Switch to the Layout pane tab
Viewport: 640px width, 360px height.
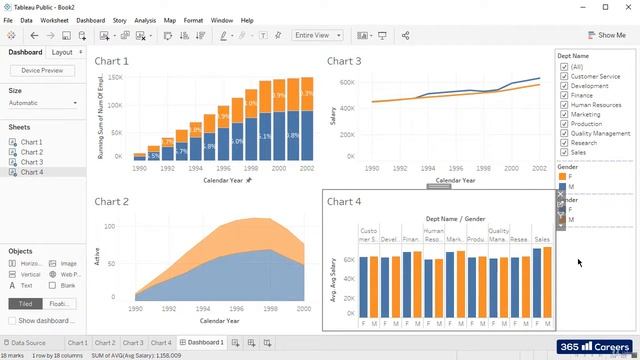tap(62, 52)
